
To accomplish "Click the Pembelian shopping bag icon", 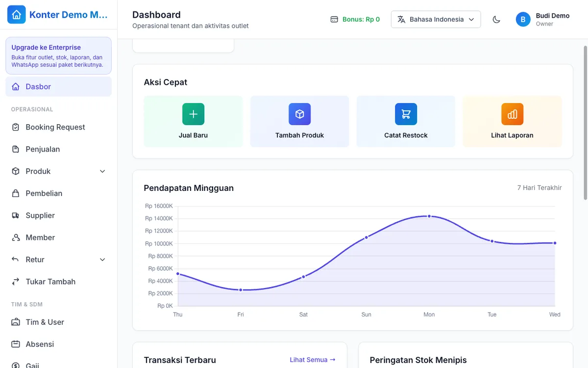I will (16, 193).
